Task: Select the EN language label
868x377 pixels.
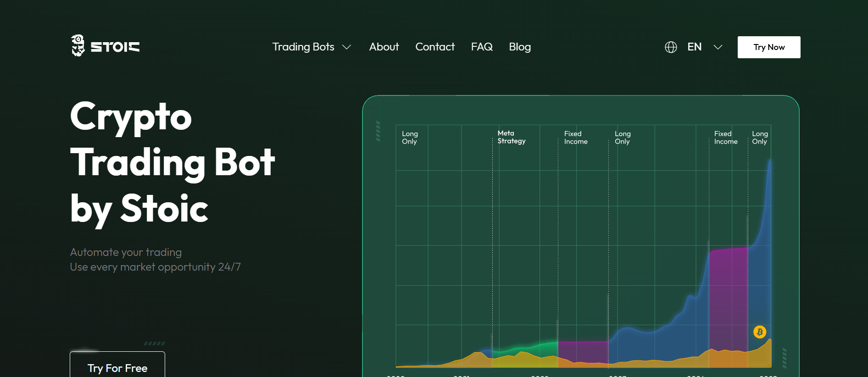Action: (x=694, y=47)
